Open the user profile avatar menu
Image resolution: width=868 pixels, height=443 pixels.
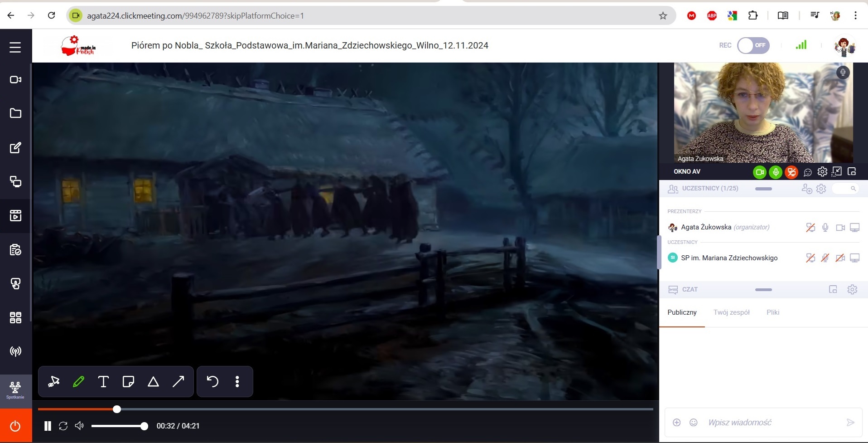[844, 46]
